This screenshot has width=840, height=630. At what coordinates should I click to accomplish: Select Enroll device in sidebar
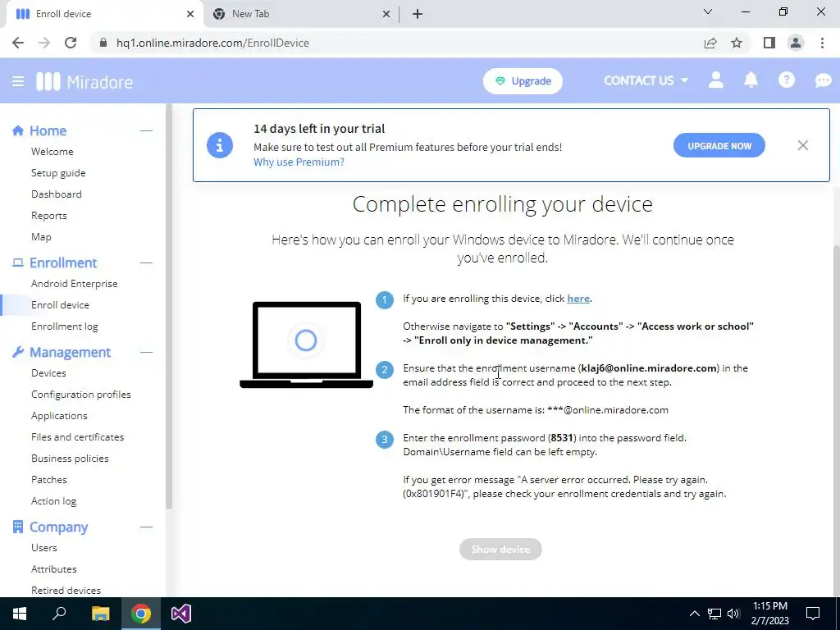point(60,305)
